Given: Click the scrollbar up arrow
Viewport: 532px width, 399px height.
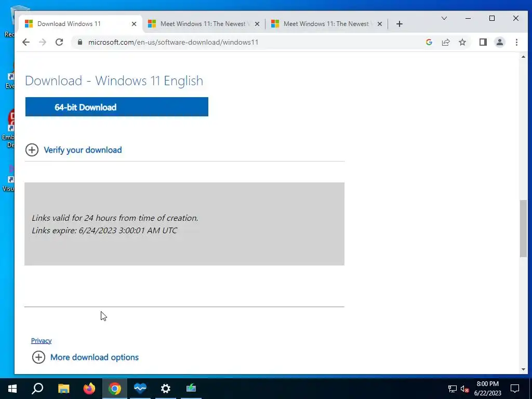Looking at the screenshot, I should (523, 57).
